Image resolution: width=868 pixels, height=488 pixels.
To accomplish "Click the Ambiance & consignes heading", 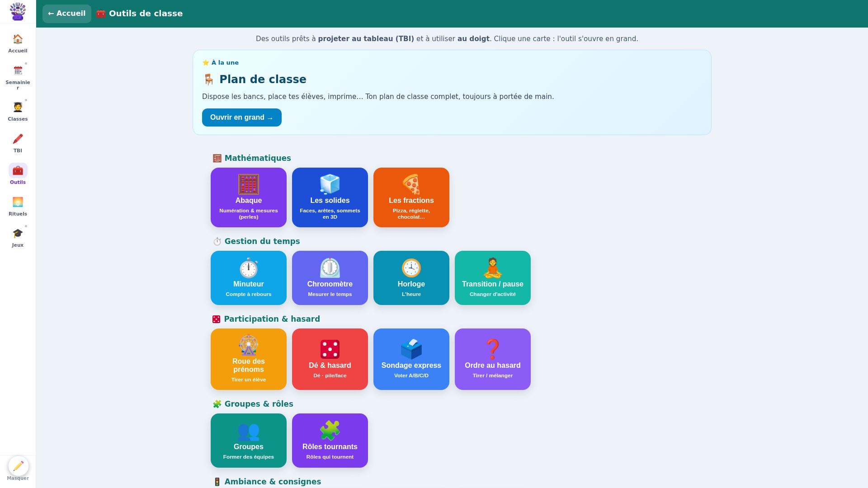I will [x=273, y=482].
